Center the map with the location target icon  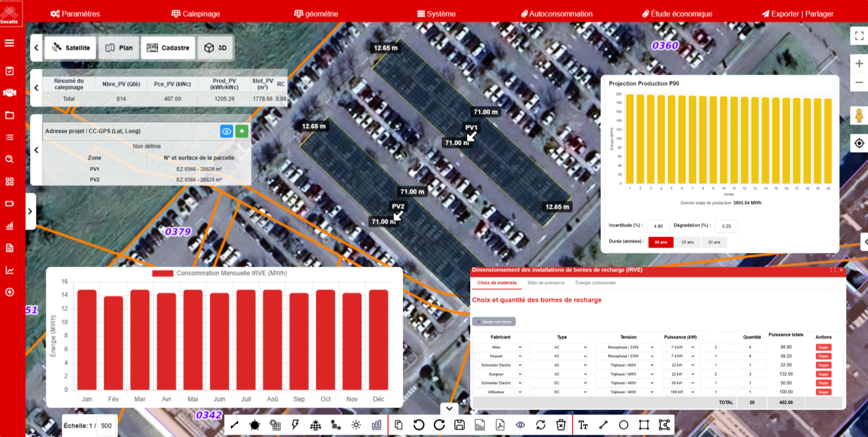(859, 143)
